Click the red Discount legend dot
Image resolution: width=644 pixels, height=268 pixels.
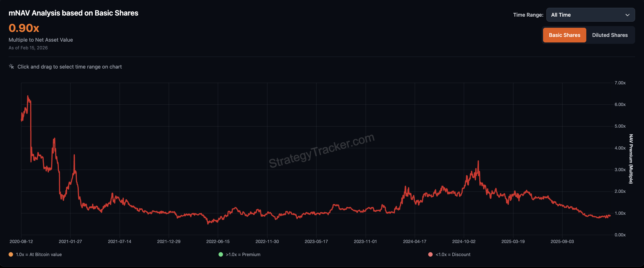(x=430, y=254)
